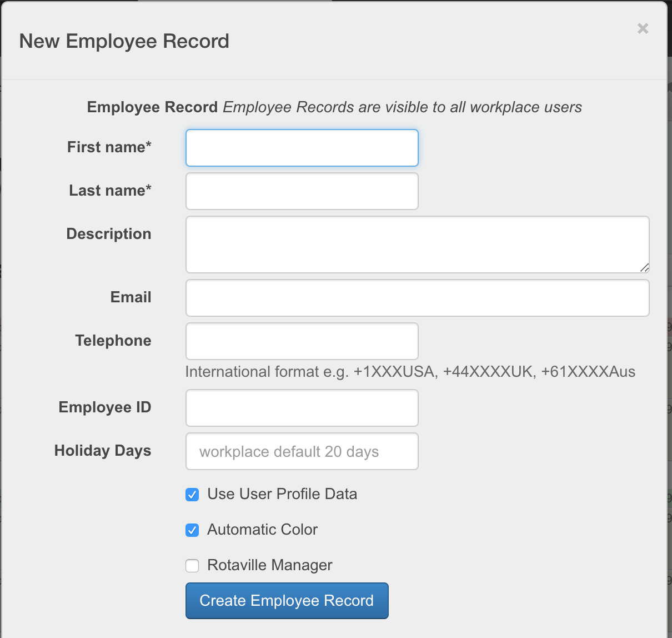This screenshot has height=638, width=672.
Task: Click the "Telephone" field label
Action: tap(113, 341)
